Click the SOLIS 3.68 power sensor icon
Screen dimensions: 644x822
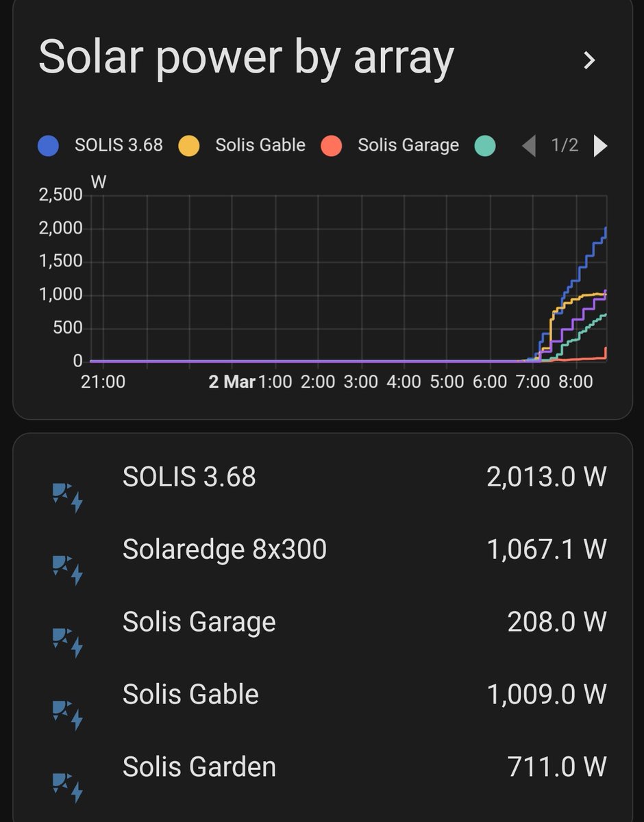pyautogui.click(x=68, y=497)
